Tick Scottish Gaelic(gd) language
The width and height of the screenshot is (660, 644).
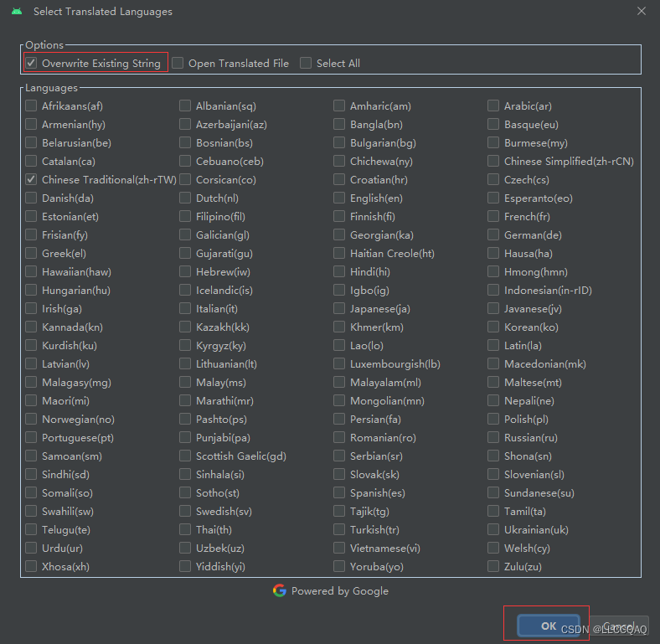[185, 456]
